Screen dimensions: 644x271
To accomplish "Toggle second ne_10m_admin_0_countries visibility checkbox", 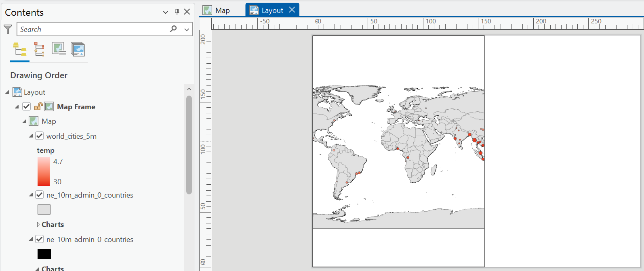I will [x=40, y=239].
